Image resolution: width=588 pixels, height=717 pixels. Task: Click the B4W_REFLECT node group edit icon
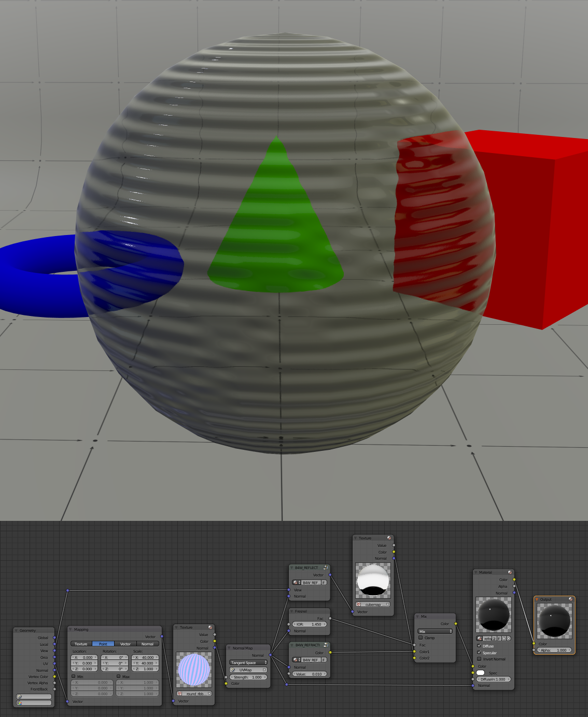coord(326,568)
